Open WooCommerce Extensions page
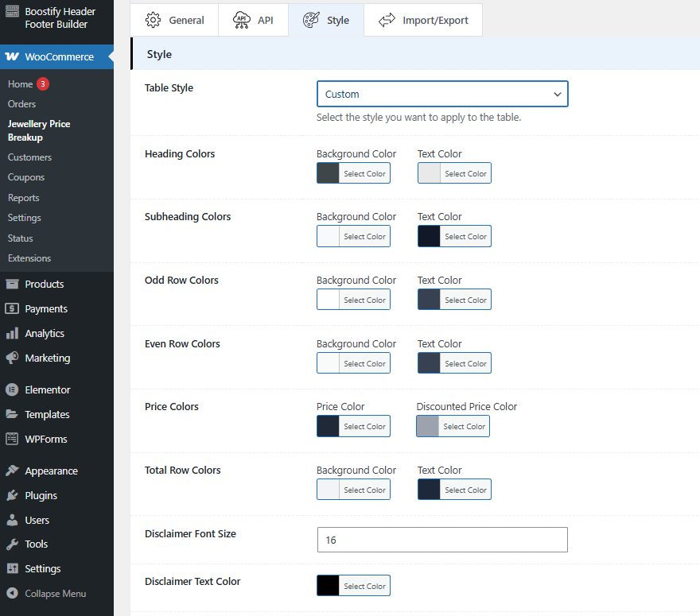 [x=29, y=258]
